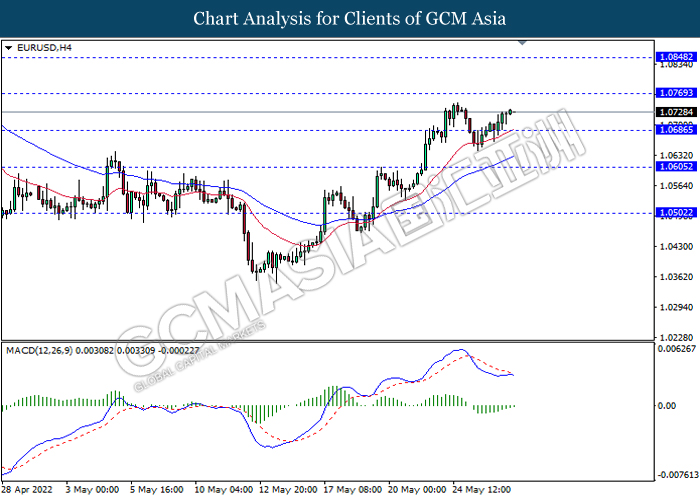Click the current price label 1.07284
Screen dimensions: 700x500
point(676,112)
